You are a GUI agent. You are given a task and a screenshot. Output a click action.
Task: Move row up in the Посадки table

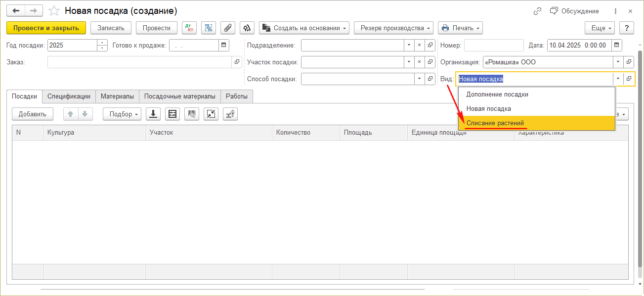click(x=71, y=114)
